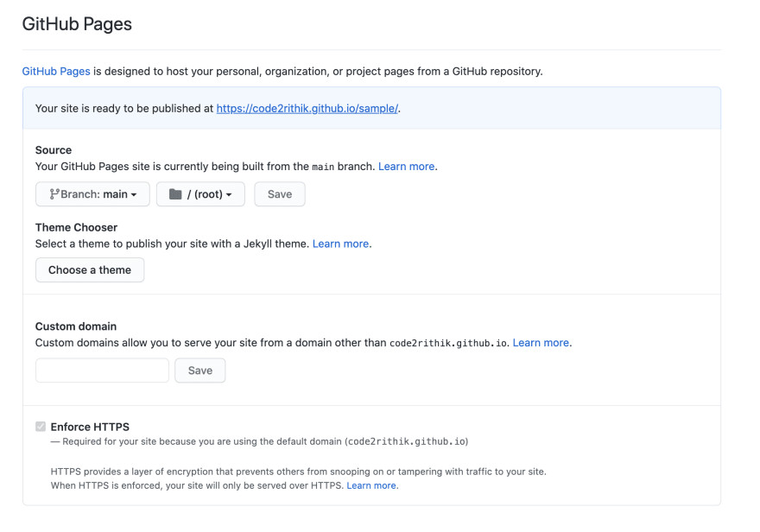760x532 pixels.
Task: Focus the custom domain text field
Action: [102, 370]
